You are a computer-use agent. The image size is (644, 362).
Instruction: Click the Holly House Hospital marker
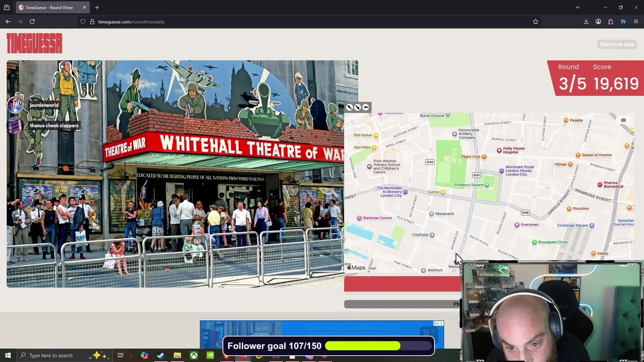pyautogui.click(x=499, y=150)
